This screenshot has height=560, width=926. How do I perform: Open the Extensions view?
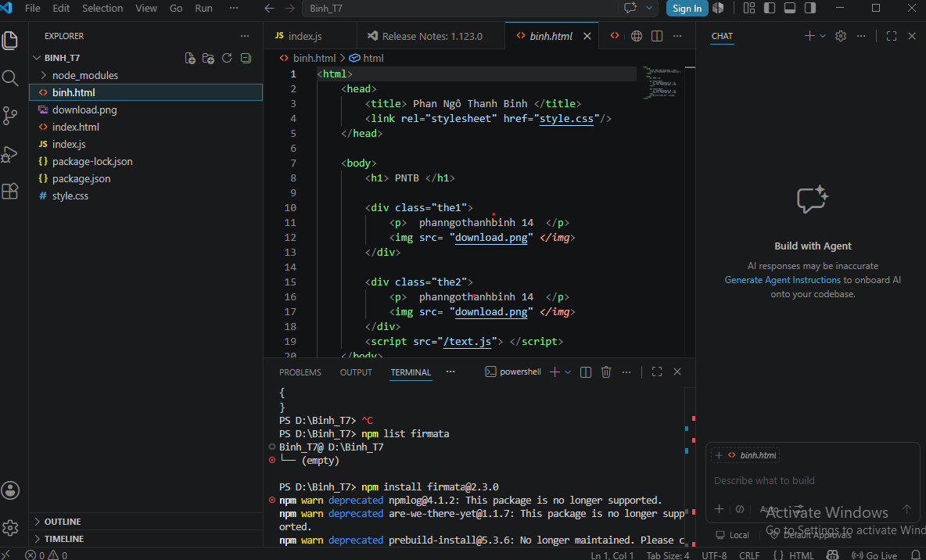(10, 192)
